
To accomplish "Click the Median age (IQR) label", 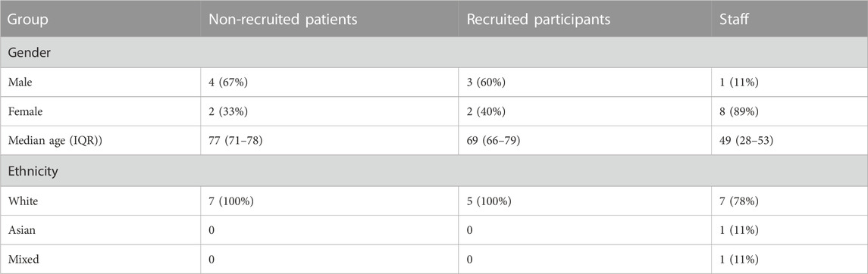I will 55,140.
